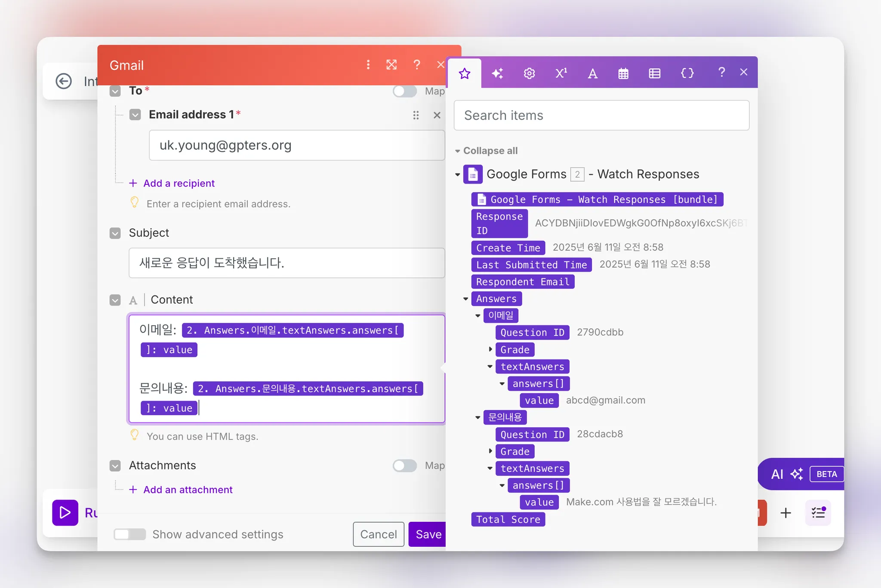Open Gmail module help question mark
This screenshot has width=881, height=588.
coord(416,65)
